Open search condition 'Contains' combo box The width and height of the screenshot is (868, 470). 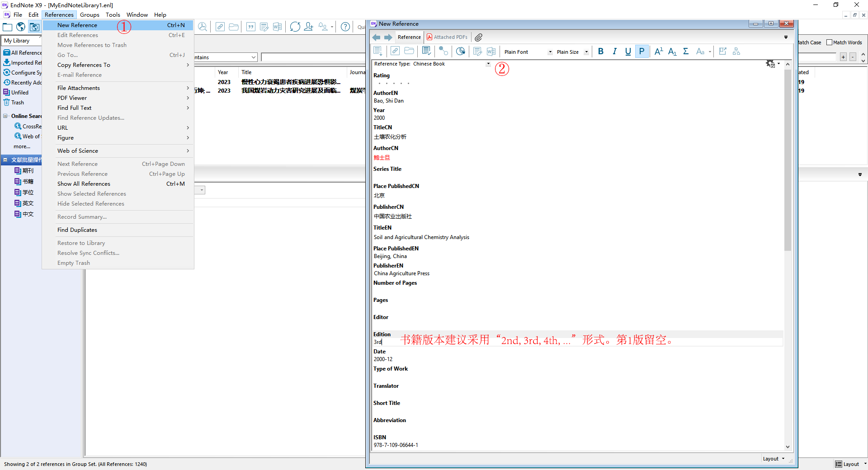(x=226, y=57)
